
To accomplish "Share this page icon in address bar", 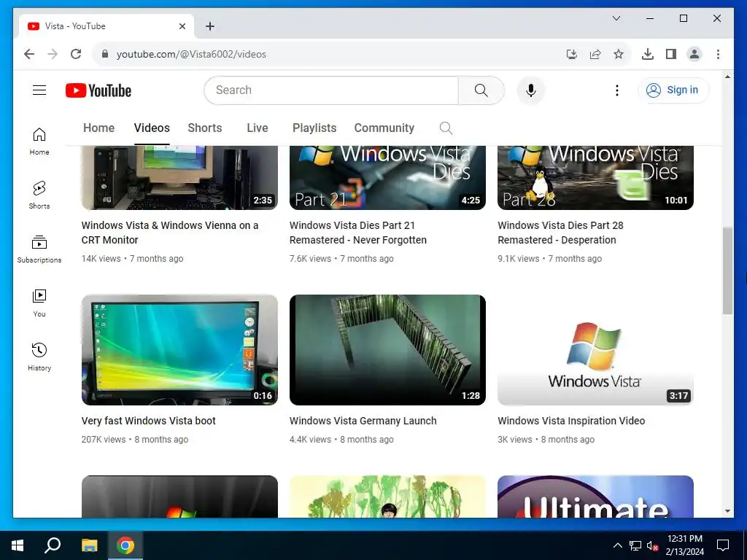I will [x=595, y=54].
